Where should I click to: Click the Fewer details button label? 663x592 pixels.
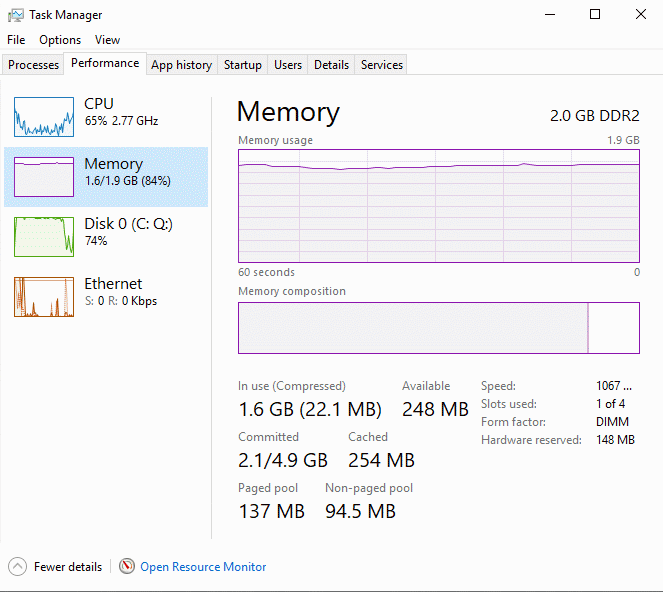pyautogui.click(x=68, y=567)
